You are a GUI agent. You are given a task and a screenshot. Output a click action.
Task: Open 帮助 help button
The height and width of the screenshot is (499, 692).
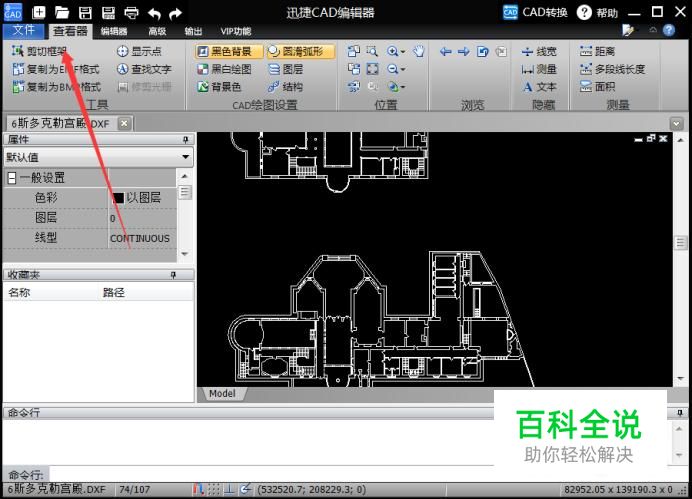coord(598,12)
